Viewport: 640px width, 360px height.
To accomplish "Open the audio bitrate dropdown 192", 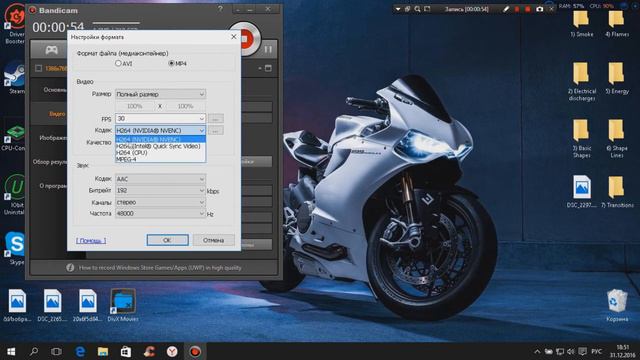I will tap(160, 191).
